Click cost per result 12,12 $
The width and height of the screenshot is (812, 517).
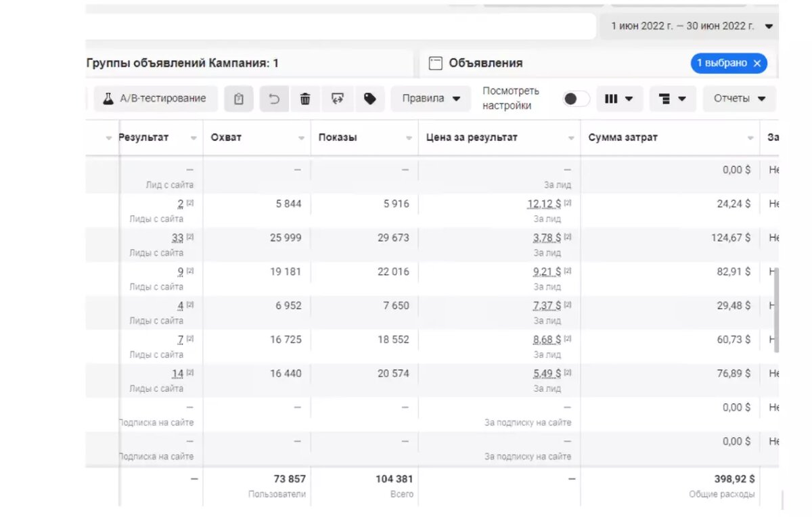click(544, 204)
